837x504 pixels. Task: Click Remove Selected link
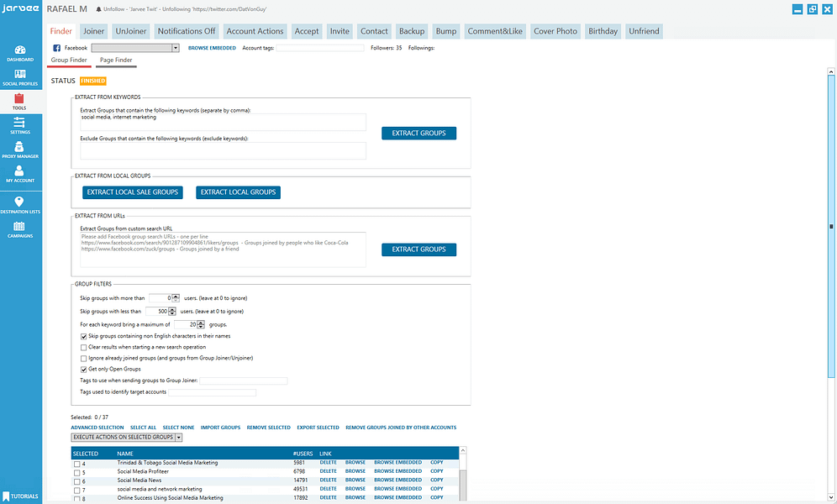coord(269,428)
